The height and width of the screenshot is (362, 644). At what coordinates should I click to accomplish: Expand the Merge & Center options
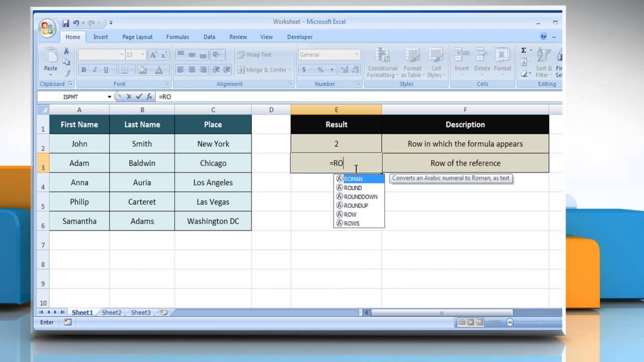[x=291, y=70]
